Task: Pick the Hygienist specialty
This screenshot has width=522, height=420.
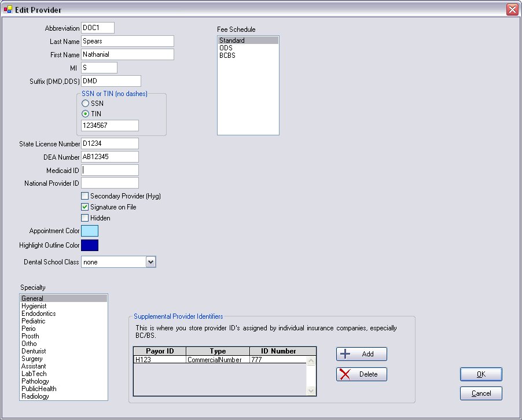Action: [34, 306]
